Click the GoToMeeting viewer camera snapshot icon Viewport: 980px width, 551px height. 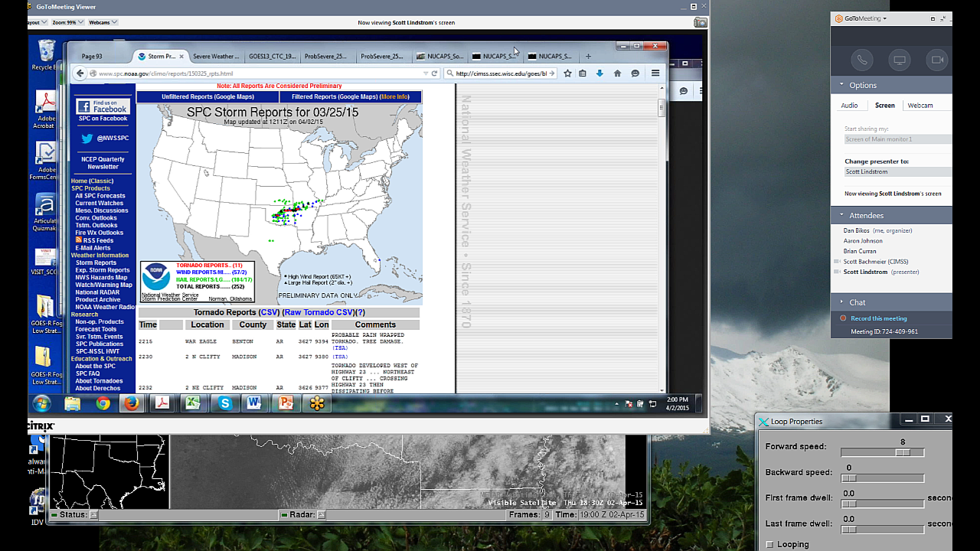(x=700, y=23)
